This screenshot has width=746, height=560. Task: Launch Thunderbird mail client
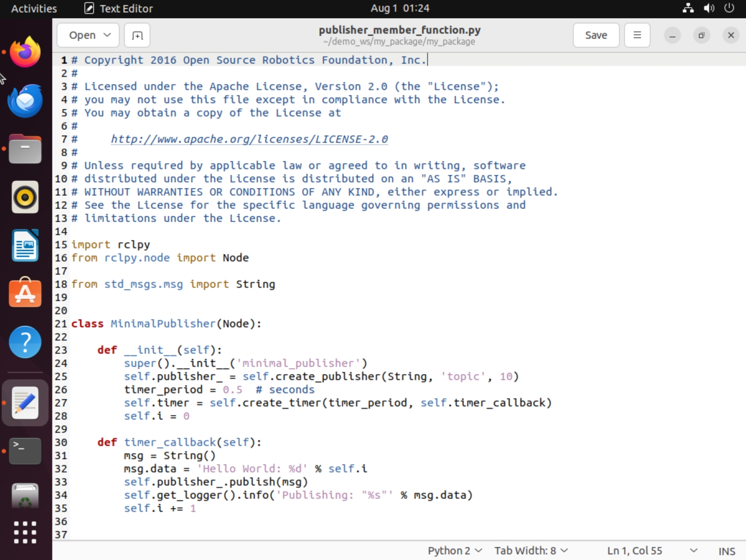click(x=25, y=101)
